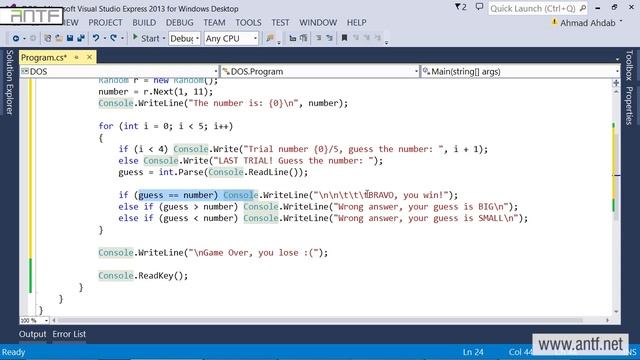Switch to the Error List tab

pyautogui.click(x=69, y=334)
